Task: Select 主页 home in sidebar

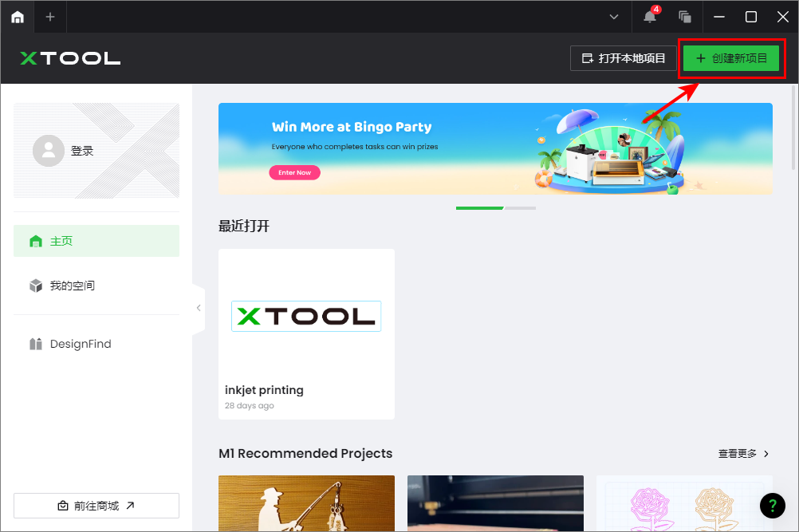Action: tap(96, 241)
